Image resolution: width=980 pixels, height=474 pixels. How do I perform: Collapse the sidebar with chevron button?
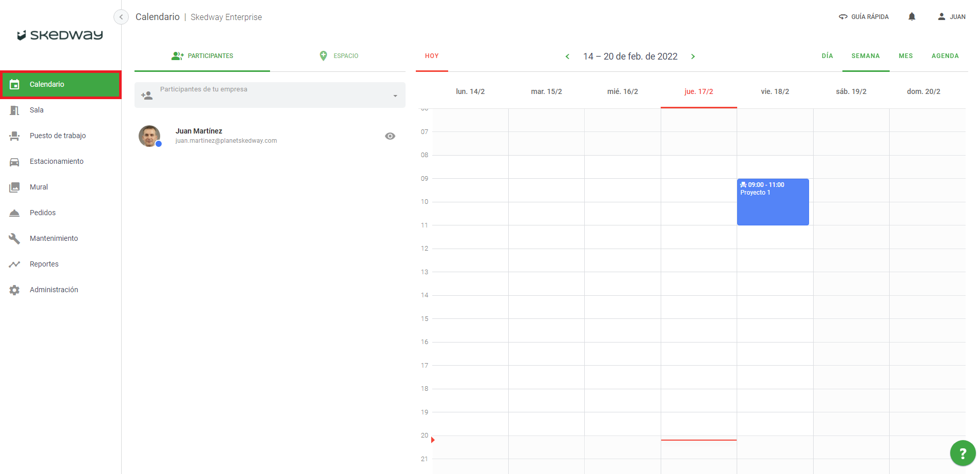click(121, 17)
